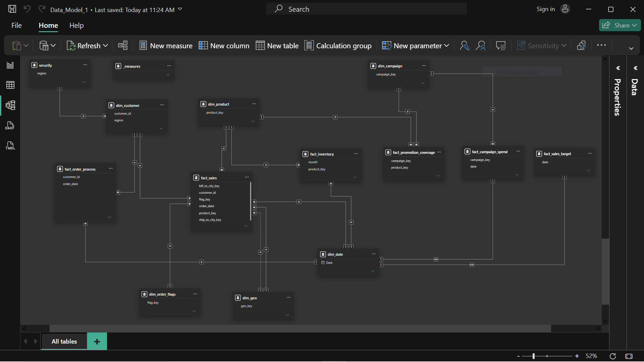Image resolution: width=644 pixels, height=362 pixels.
Task: Click the Q&A setup icon
Action: [x=501, y=46]
